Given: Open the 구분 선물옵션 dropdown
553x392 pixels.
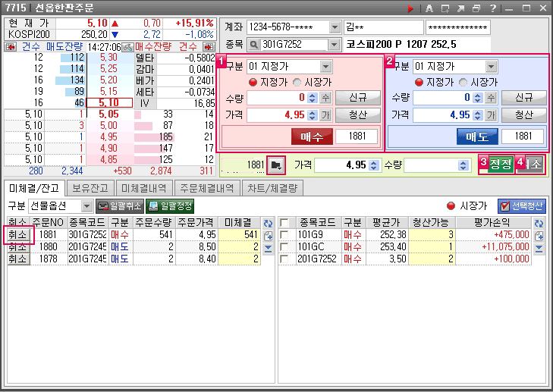Looking at the screenshot, I should pyautogui.click(x=86, y=206).
